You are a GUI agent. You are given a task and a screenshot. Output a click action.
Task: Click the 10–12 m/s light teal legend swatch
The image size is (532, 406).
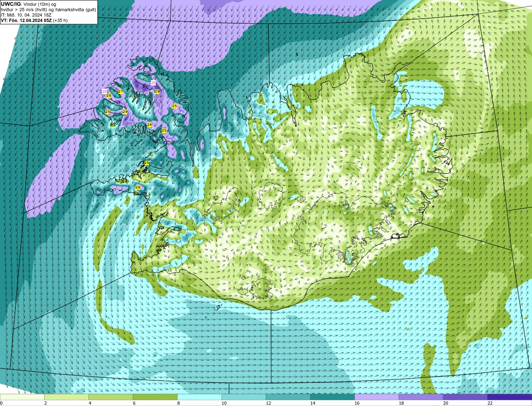tap(244, 397)
